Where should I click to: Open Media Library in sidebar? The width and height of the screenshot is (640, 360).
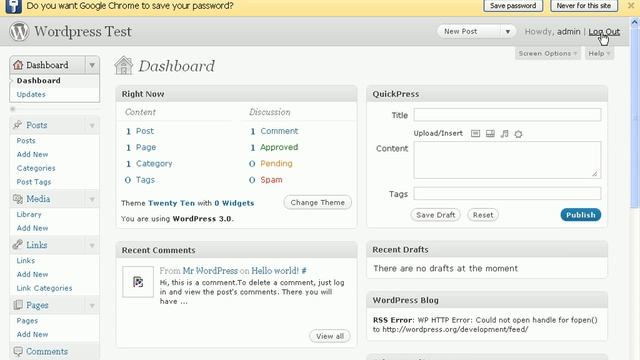pyautogui.click(x=29, y=214)
